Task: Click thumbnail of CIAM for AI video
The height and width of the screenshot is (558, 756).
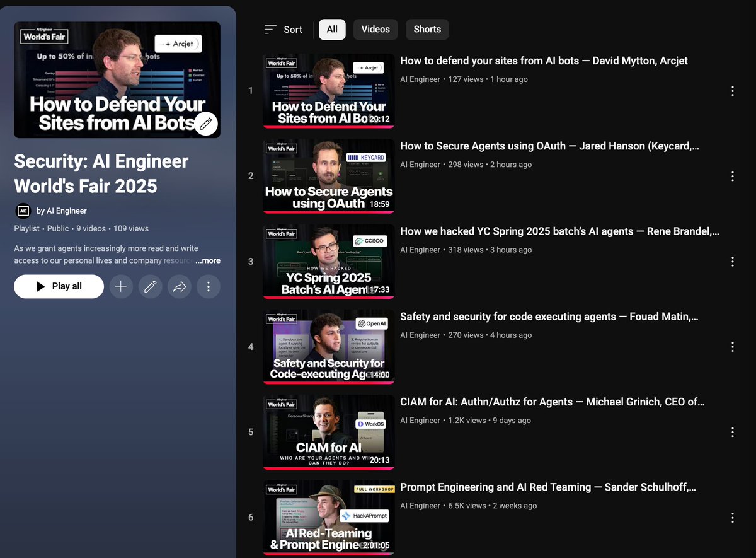Action: 329,432
